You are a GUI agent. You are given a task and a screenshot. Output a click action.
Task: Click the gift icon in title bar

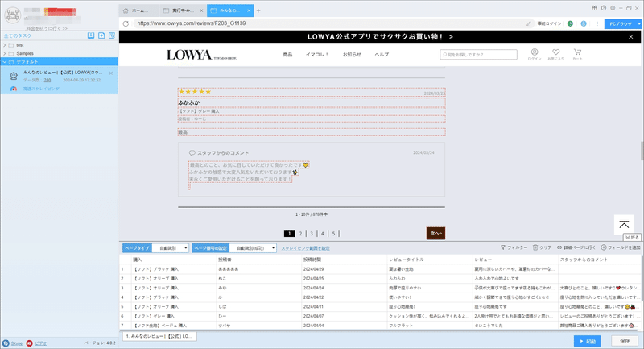pyautogui.click(x=594, y=8)
